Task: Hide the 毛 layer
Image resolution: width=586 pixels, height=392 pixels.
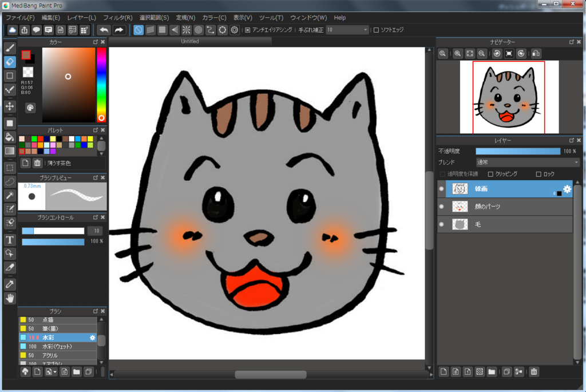Action: pyautogui.click(x=441, y=224)
